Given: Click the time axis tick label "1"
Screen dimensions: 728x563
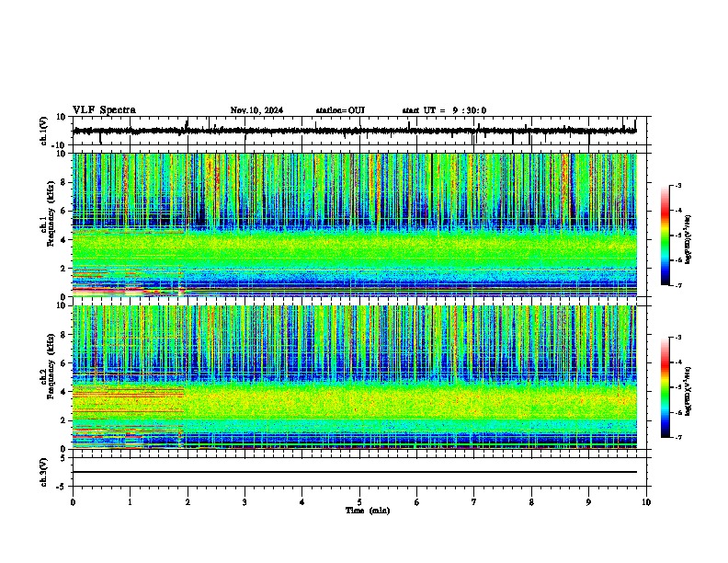Looking at the screenshot, I should point(130,502).
